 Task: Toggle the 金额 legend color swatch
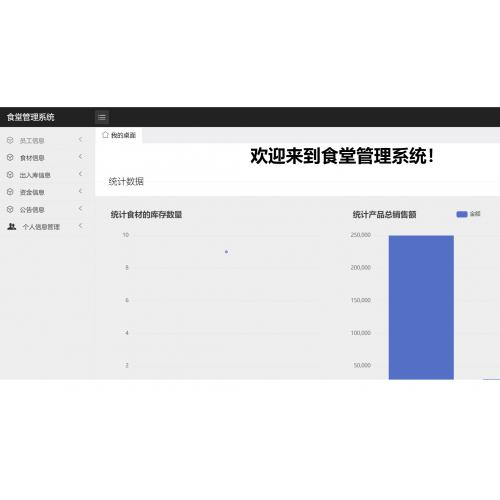pos(462,214)
